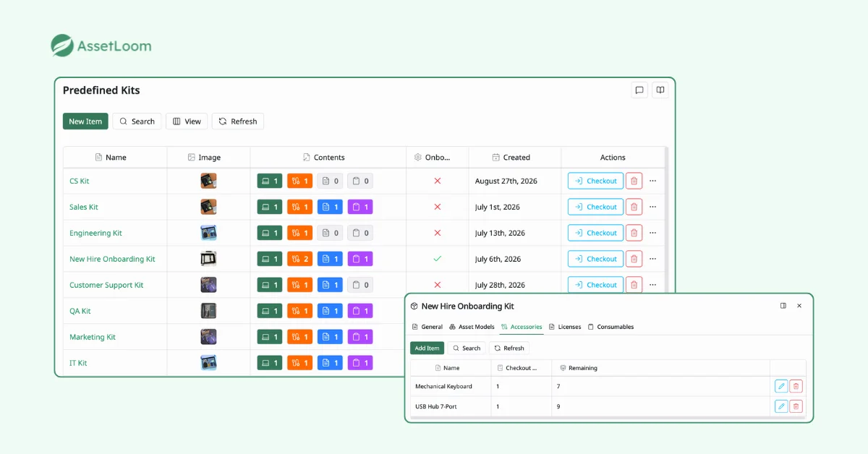Click orange accessories badge in New Hire Onboarding Kit row

(x=299, y=259)
